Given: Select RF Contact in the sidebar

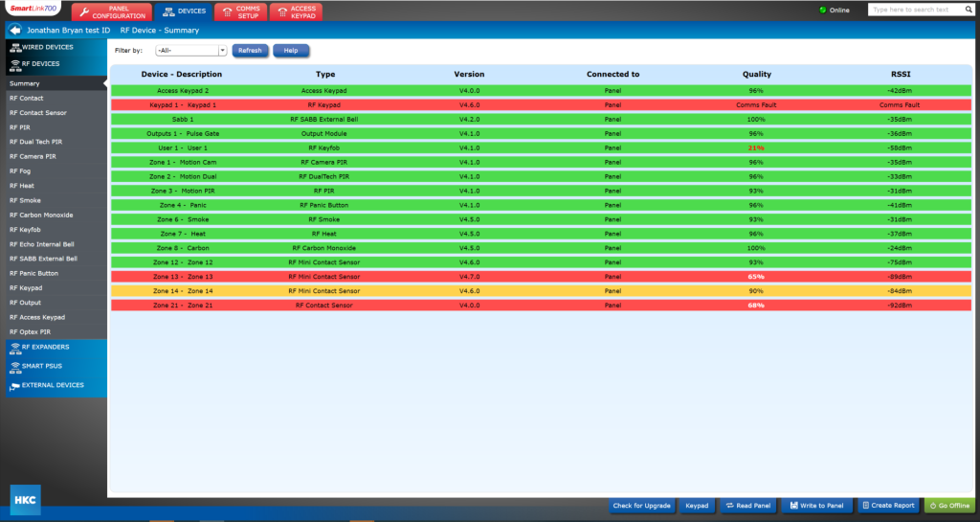Looking at the screenshot, I should pyautogui.click(x=56, y=98).
